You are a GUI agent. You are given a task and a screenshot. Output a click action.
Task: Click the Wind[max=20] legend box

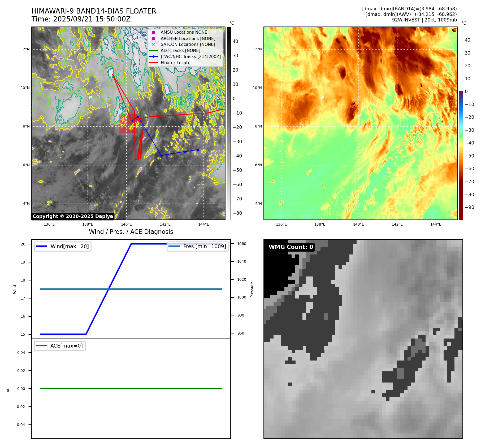click(x=63, y=246)
